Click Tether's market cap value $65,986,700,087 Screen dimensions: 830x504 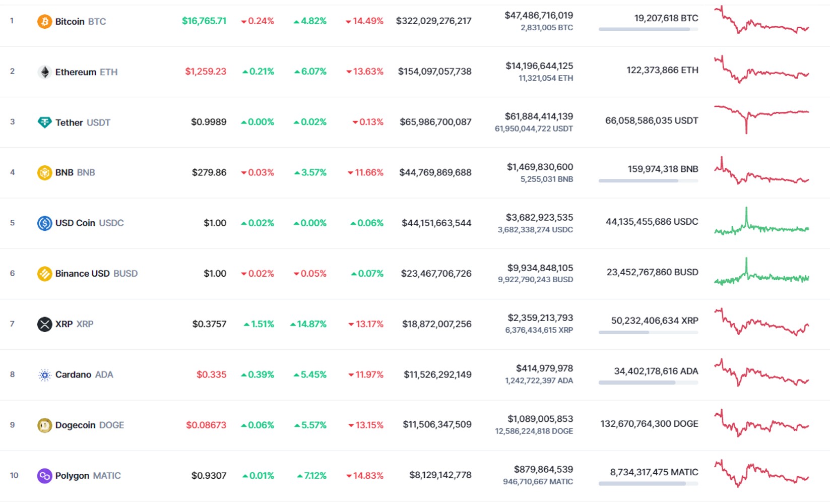[435, 122]
